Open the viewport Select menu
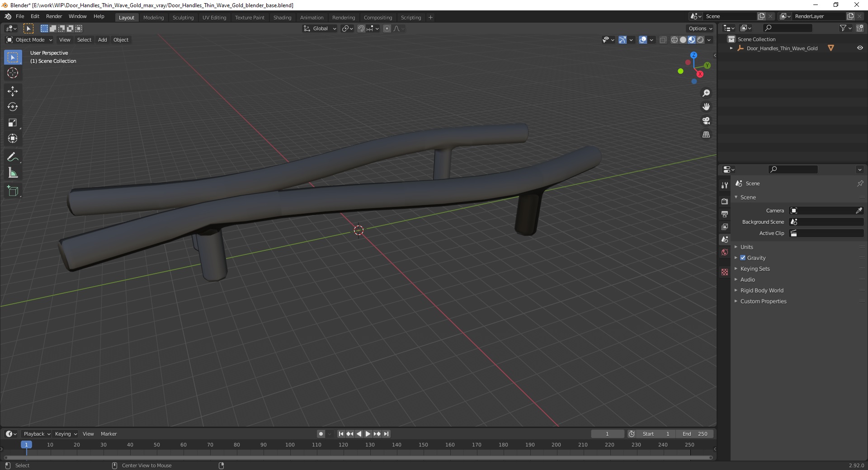The width and height of the screenshot is (868, 470). point(84,40)
